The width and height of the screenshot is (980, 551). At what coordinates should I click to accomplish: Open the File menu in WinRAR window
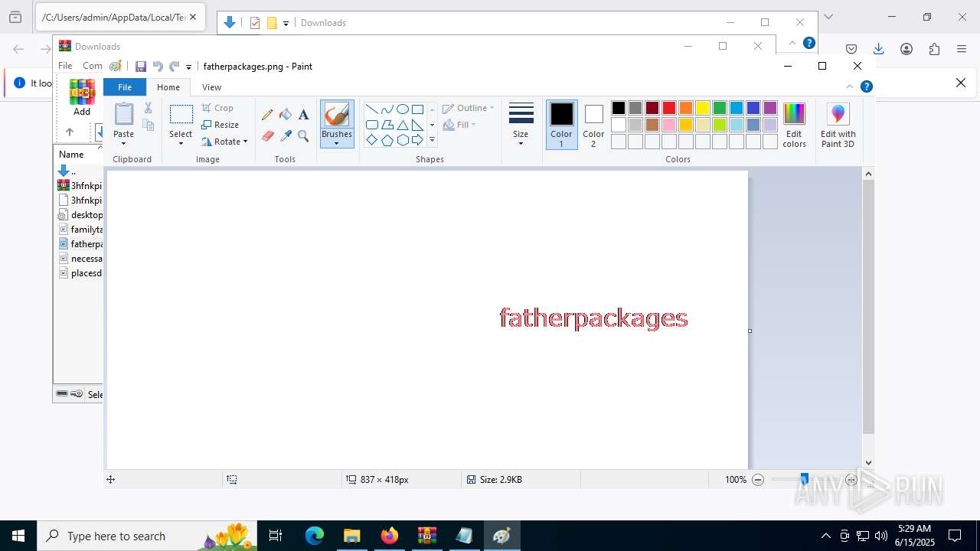click(x=65, y=66)
